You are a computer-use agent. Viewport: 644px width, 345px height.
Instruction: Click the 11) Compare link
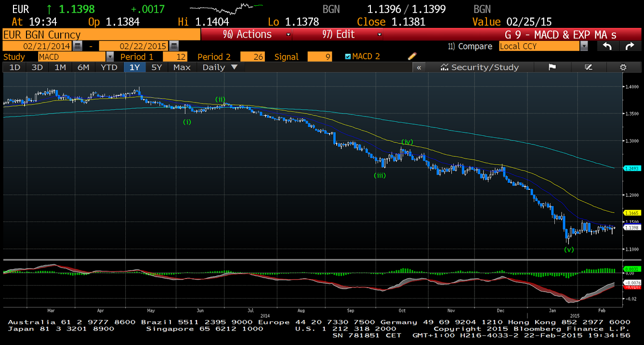pyautogui.click(x=470, y=46)
